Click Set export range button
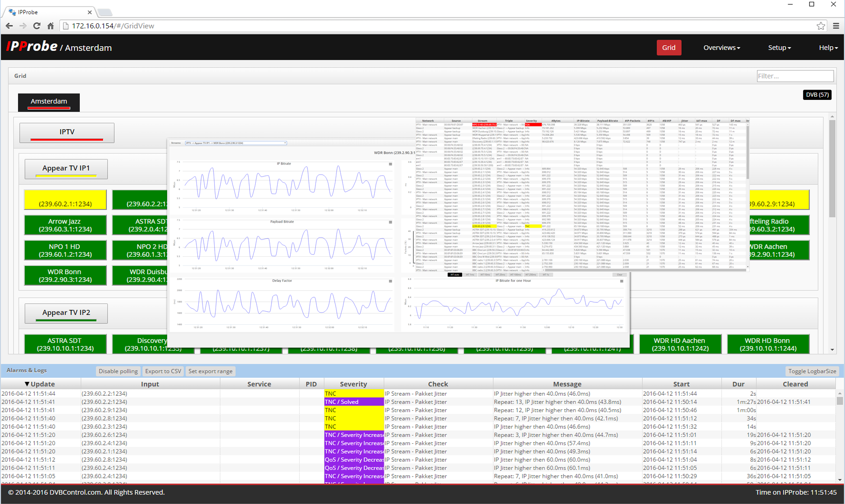845x504 pixels. click(x=210, y=371)
